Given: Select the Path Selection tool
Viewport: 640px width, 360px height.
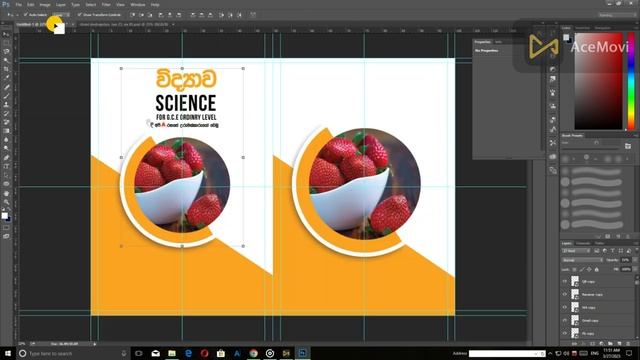Looking at the screenshot, I should point(6,175).
